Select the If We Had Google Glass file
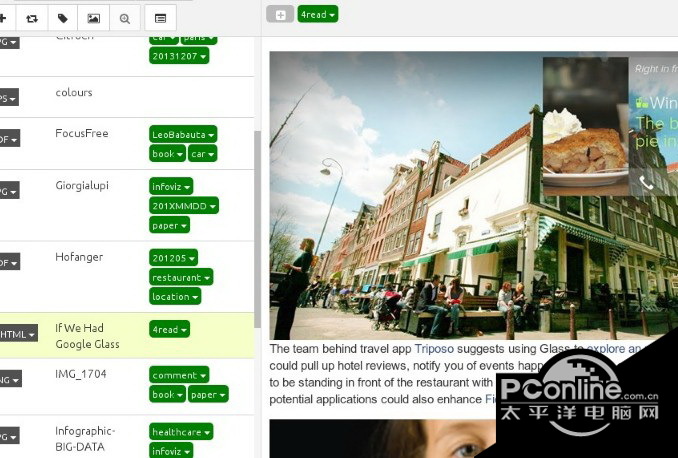Image resolution: width=678 pixels, height=458 pixels. (x=87, y=336)
